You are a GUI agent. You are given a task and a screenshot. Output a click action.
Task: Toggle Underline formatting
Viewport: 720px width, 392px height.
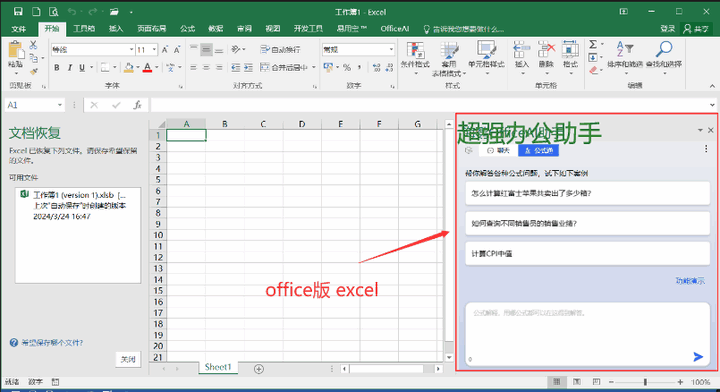pos(82,68)
